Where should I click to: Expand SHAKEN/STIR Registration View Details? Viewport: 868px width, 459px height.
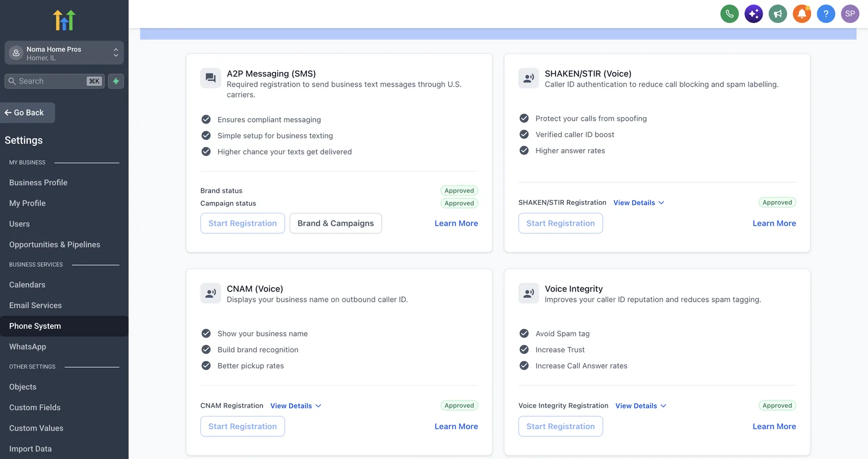(x=639, y=203)
